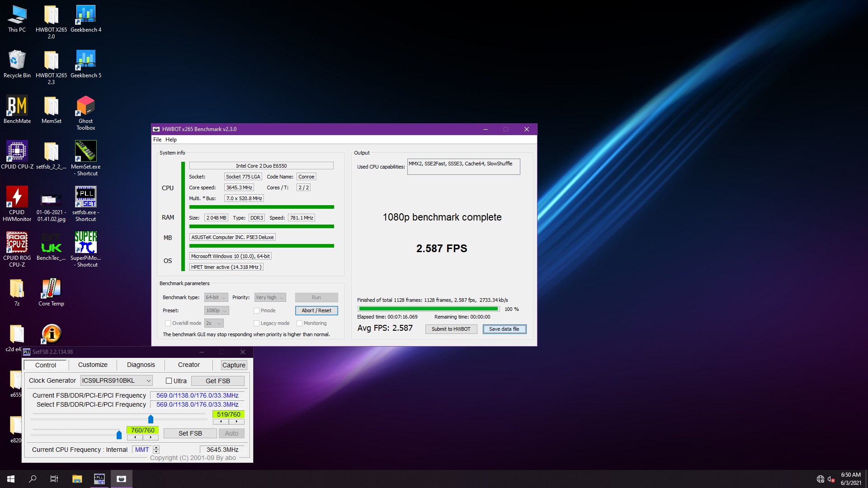The image size is (868, 488).
Task: Open Help menu in HWBOT x265
Action: (x=171, y=140)
